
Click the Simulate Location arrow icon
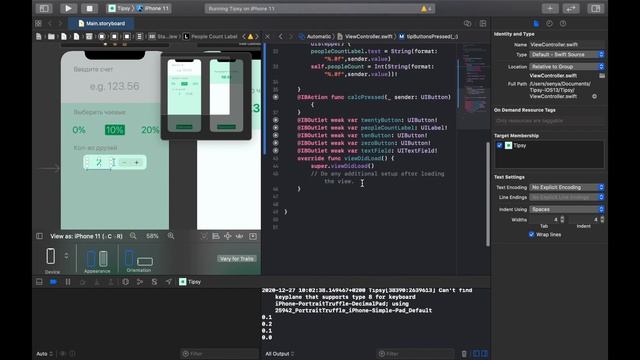(169, 282)
